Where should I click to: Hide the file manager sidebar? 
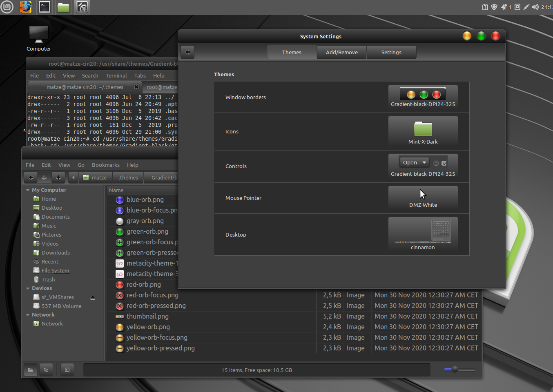pos(67,370)
